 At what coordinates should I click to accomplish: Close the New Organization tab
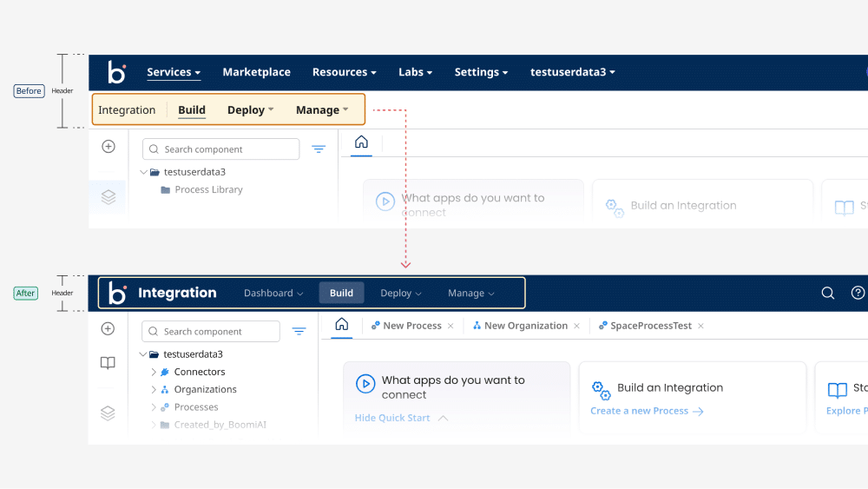[x=576, y=326]
